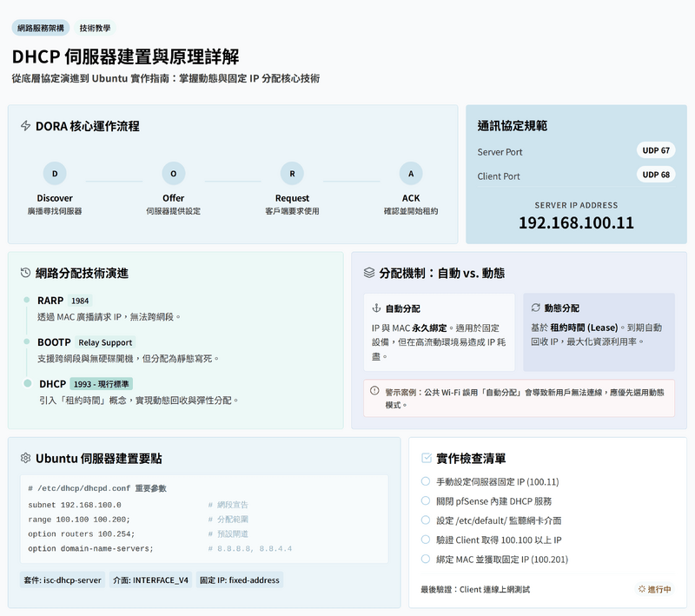Click the history clock icon beside 網路分配技術演進
695x616 pixels.
[26, 273]
